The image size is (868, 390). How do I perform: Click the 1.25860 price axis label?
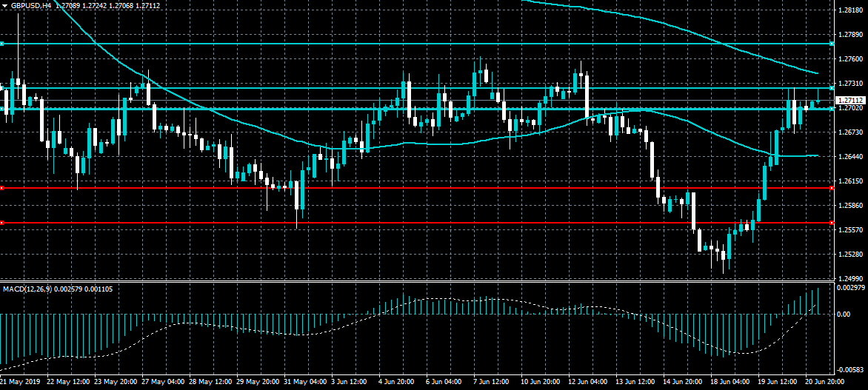click(849, 205)
